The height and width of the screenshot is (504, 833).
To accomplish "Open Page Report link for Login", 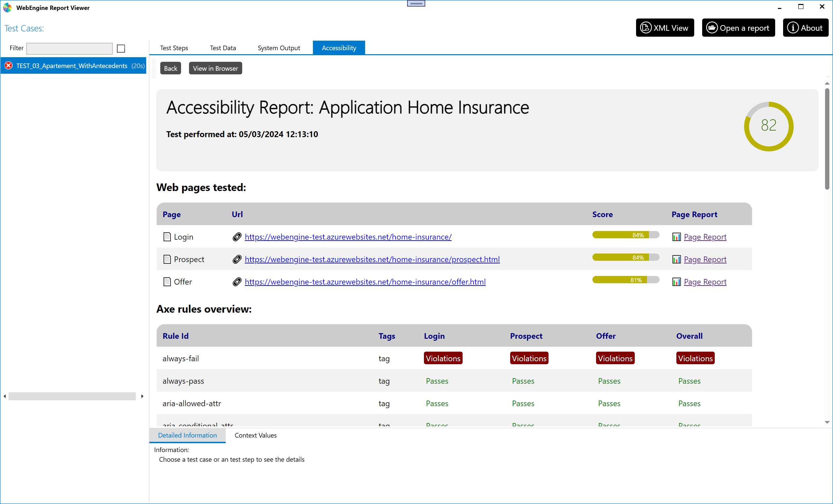I will pos(705,237).
